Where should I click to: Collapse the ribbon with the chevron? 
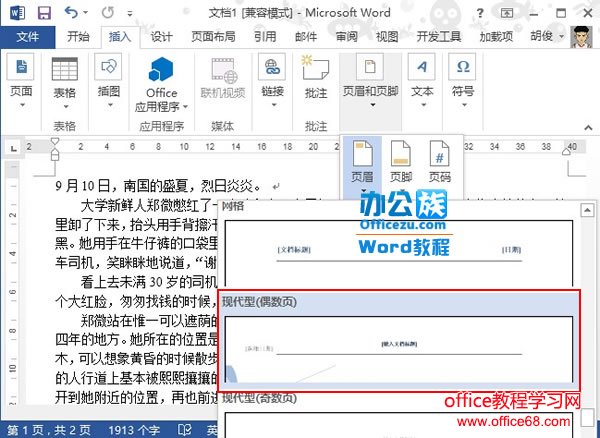588,128
